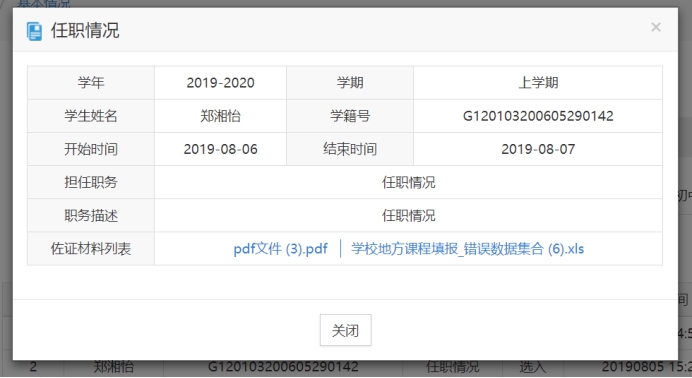Click the 学期 label cell
Viewport: 692px width, 378px height.
[x=350, y=83]
